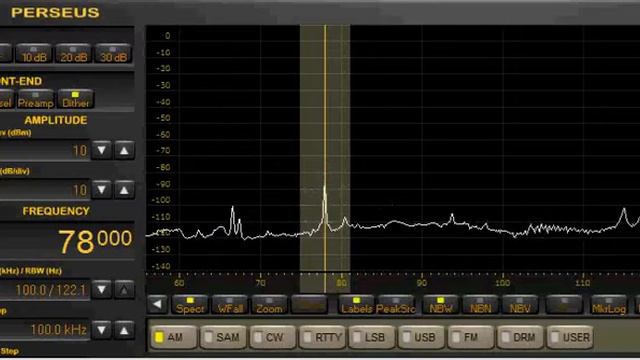Click the Zoom display button
Screen dimensions: 640x360
click(x=269, y=305)
